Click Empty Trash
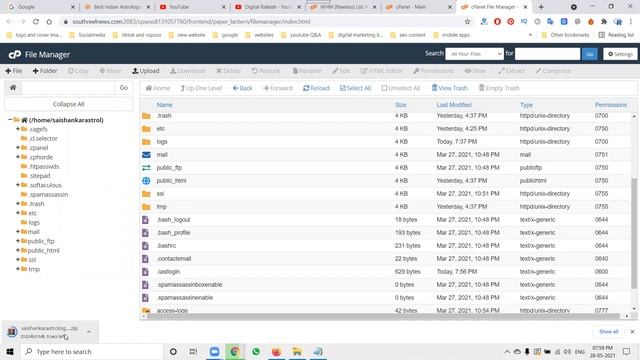 click(499, 88)
